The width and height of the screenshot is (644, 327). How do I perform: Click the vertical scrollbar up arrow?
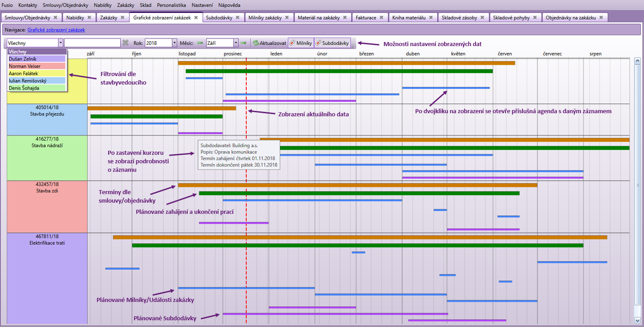(637, 62)
